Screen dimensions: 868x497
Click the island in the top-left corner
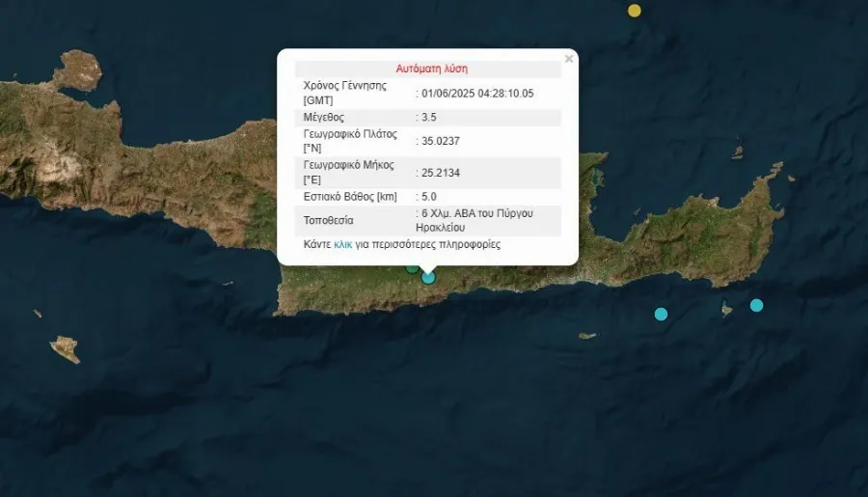tap(77, 71)
